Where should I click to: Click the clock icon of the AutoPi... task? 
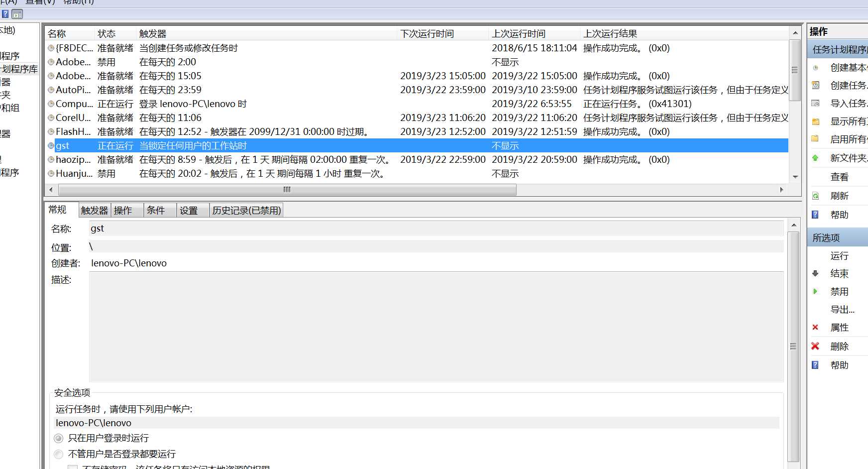(51, 90)
